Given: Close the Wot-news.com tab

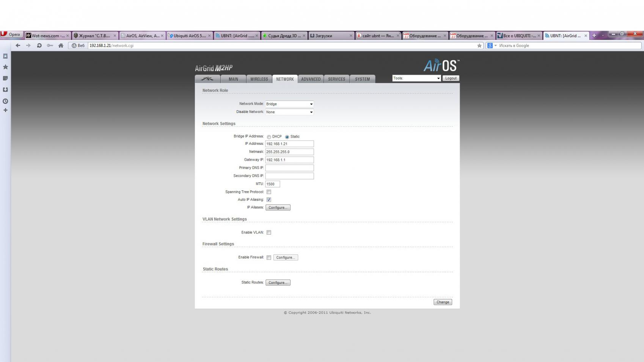Looking at the screenshot, I should pyautogui.click(x=68, y=36).
